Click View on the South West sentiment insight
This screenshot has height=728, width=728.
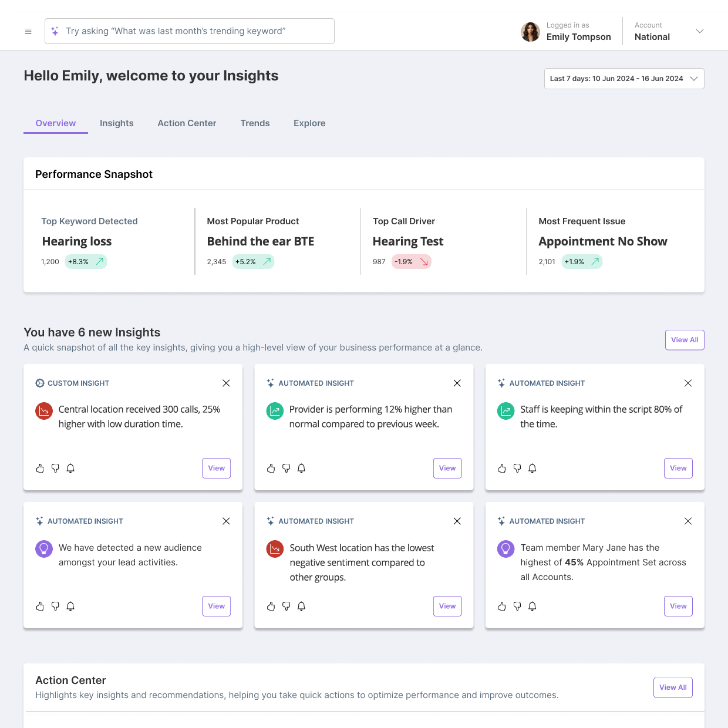447,606
